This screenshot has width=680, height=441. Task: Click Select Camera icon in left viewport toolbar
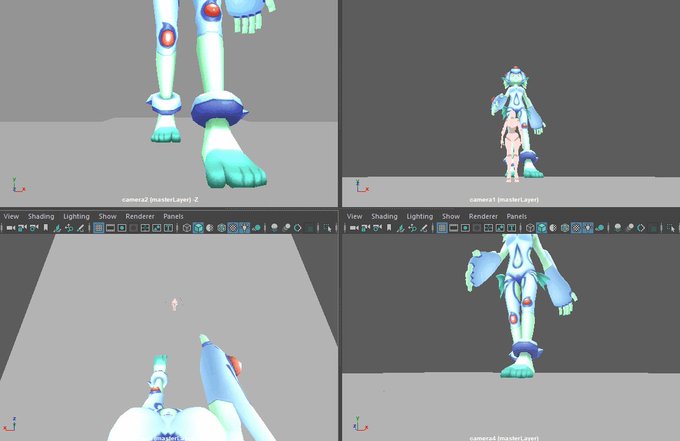[10, 228]
